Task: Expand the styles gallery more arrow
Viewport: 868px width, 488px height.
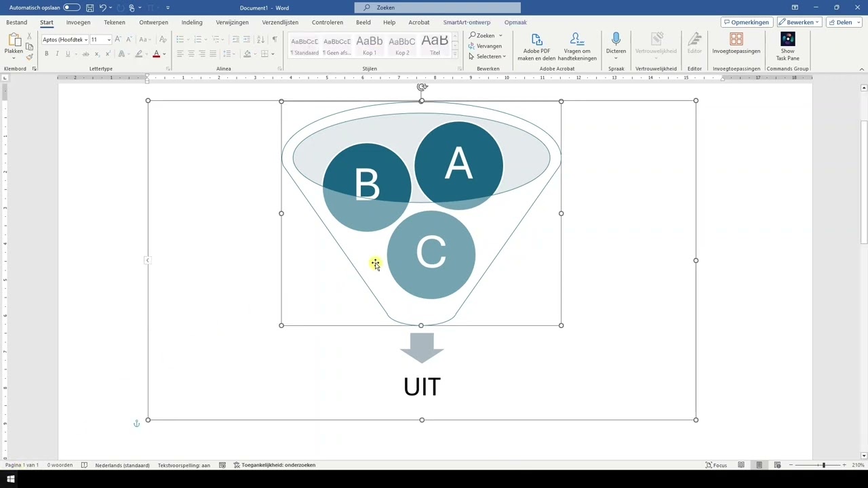Action: pyautogui.click(x=455, y=55)
